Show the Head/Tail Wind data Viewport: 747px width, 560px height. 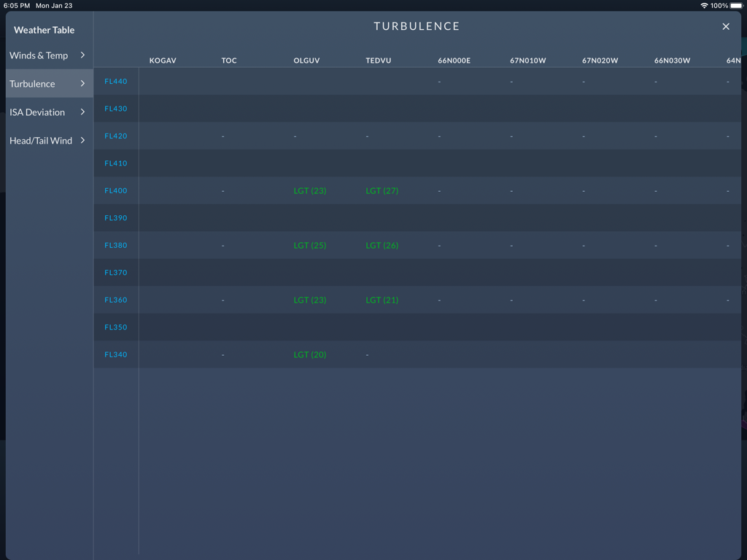(x=40, y=141)
